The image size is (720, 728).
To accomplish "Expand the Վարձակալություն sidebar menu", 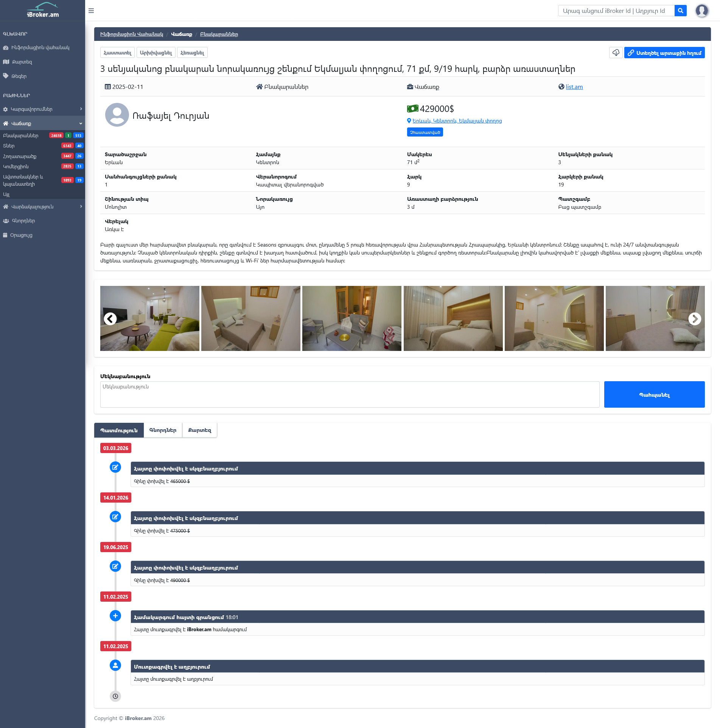I will point(42,207).
